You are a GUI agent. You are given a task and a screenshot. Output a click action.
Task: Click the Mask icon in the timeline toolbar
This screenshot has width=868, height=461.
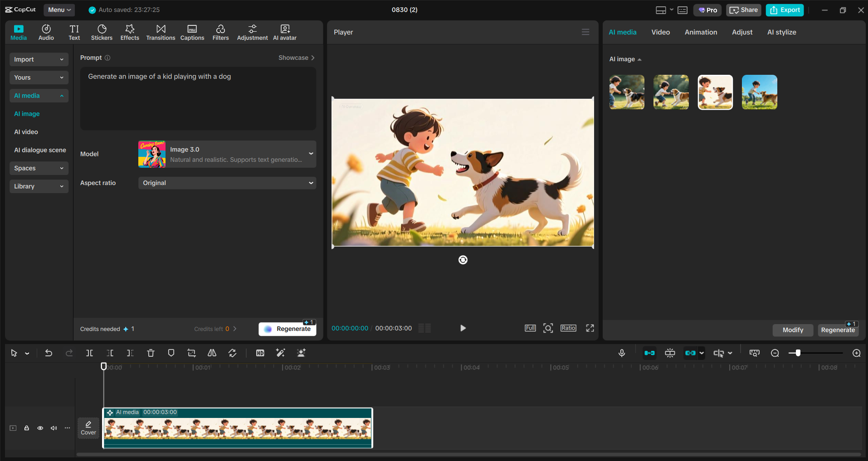pos(171,353)
